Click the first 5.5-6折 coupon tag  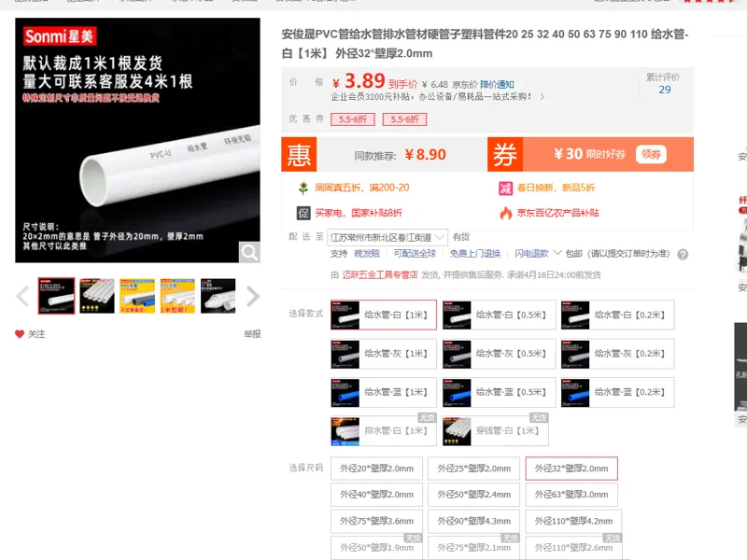point(353,119)
